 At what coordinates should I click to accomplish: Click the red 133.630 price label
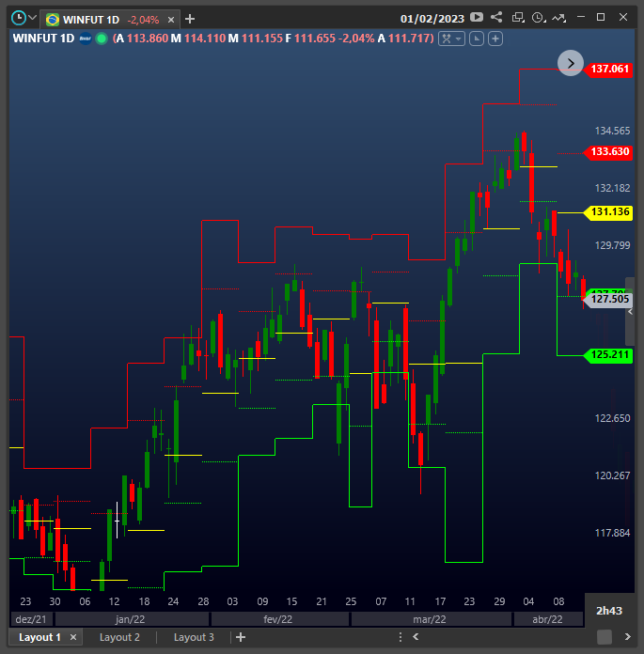(x=609, y=151)
